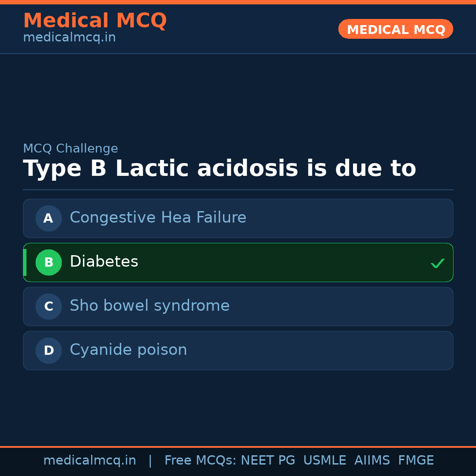476x476 pixels.
Task: Open medicalmcq.in link below header title
Action: [x=69, y=38]
